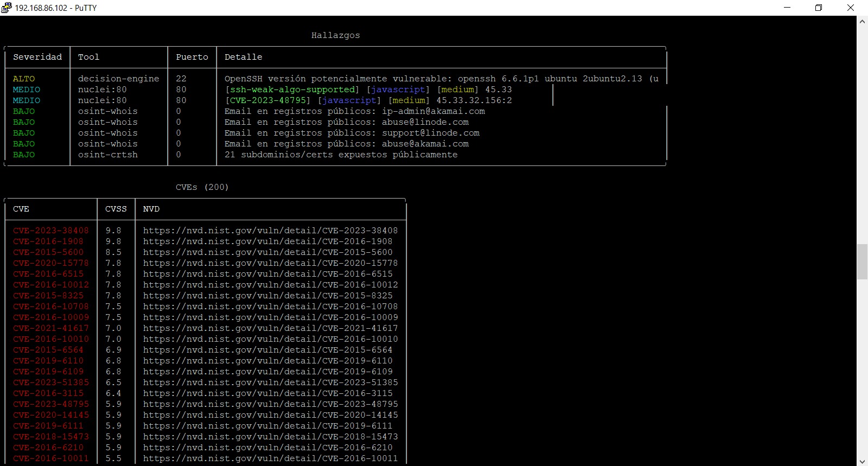Screen dimensions: 868x466
Task: Click the 'abuse@akamai.com' email address
Action: pos(425,144)
